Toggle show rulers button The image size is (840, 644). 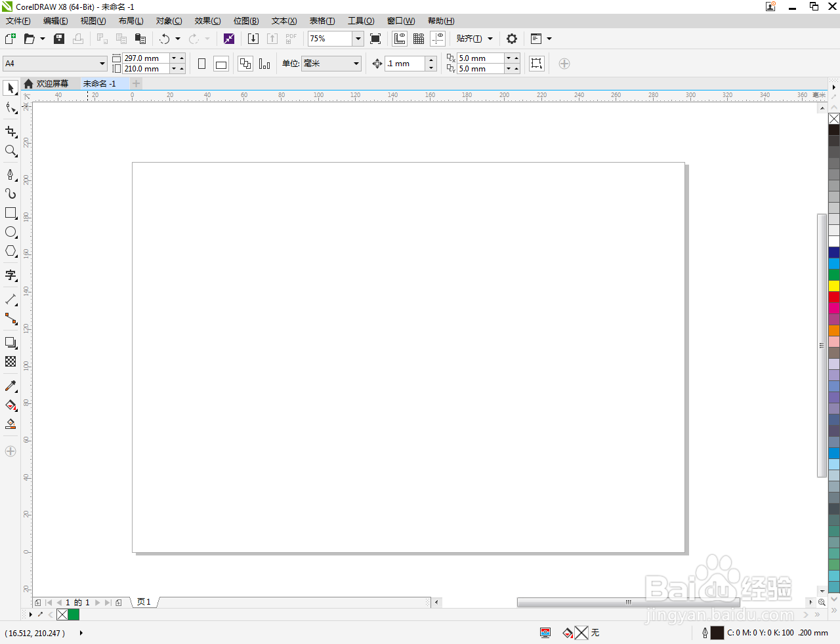point(400,39)
